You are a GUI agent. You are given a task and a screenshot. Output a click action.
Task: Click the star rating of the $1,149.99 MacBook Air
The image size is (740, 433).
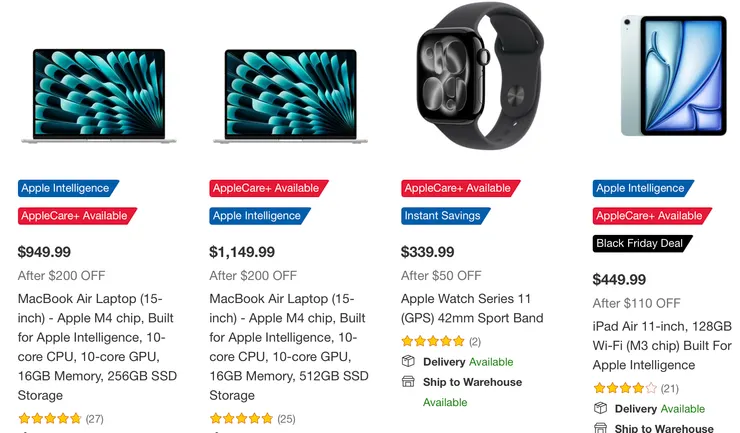(x=241, y=419)
